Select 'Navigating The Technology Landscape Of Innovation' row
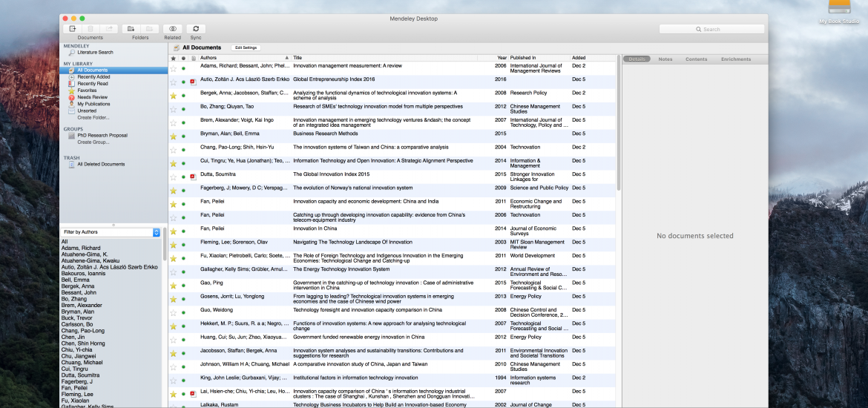This screenshot has width=868, height=408. coord(392,245)
